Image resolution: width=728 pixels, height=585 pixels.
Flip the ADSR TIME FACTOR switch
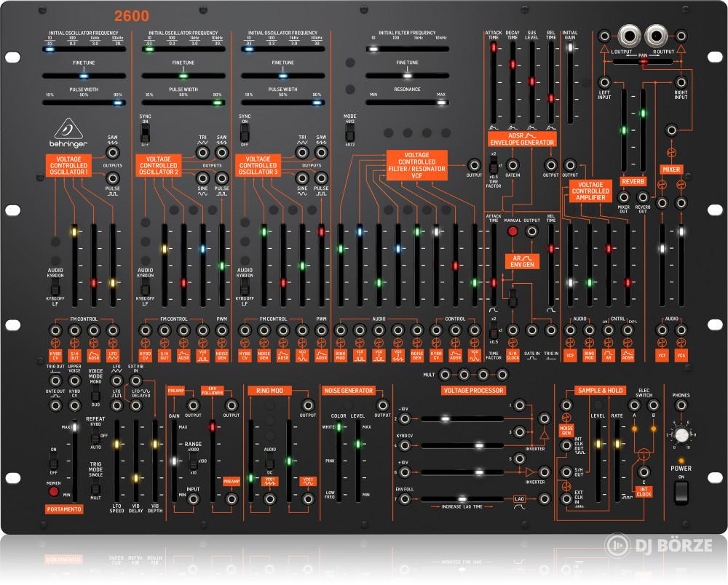(494, 166)
